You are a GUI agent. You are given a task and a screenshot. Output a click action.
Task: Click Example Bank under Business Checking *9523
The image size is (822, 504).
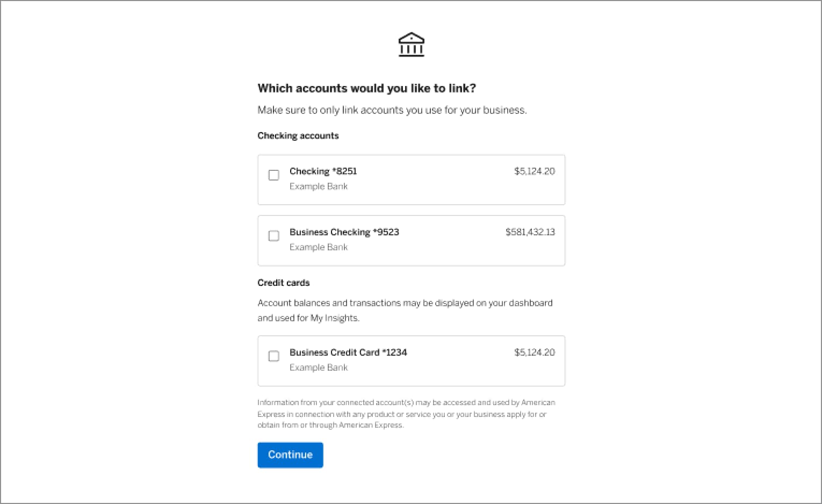(x=319, y=247)
